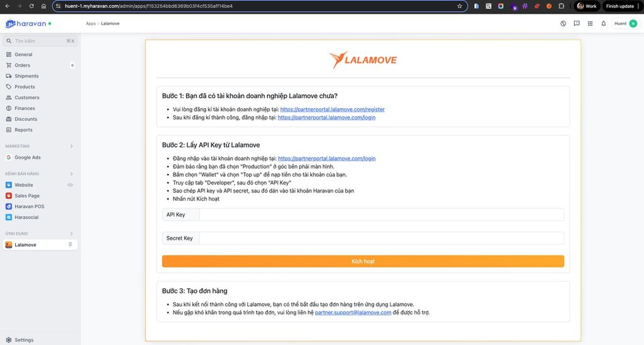This screenshot has height=345, width=644.
Task: Expand the Ứng dụng section chevron
Action: coord(71,234)
